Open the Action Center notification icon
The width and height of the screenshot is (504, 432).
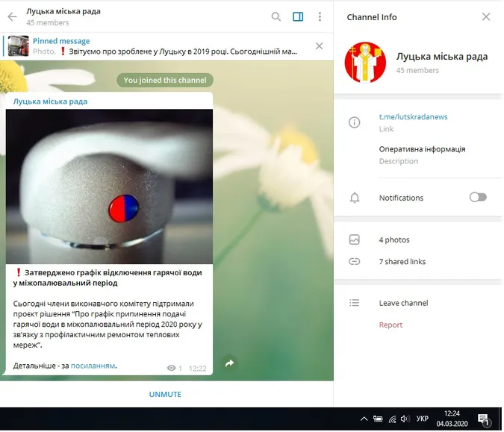tap(483, 419)
